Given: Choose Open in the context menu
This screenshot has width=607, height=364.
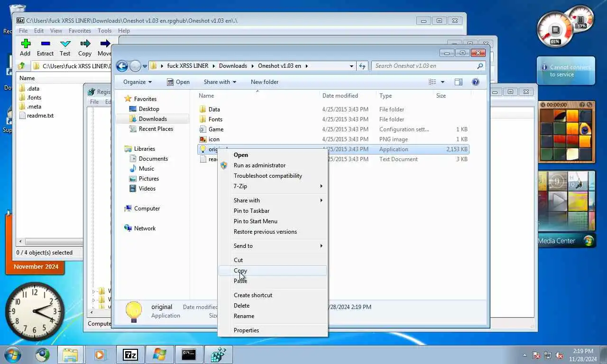Looking at the screenshot, I should click(x=272, y=155).
